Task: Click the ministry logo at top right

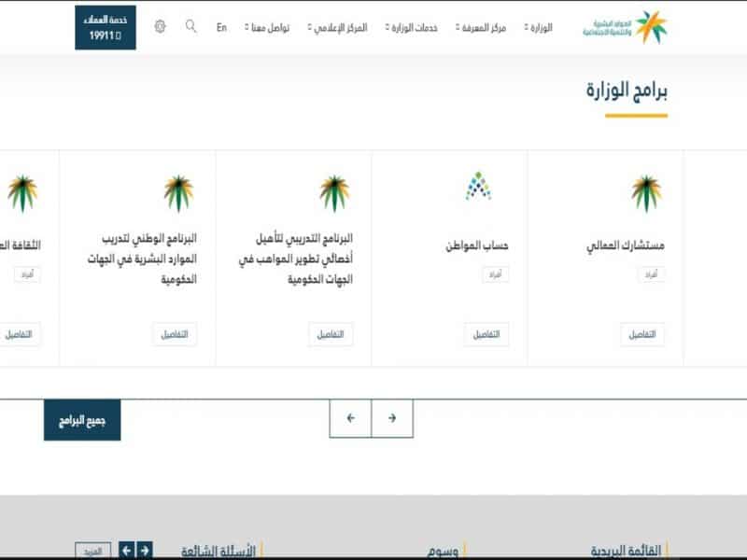Action: 625,27
